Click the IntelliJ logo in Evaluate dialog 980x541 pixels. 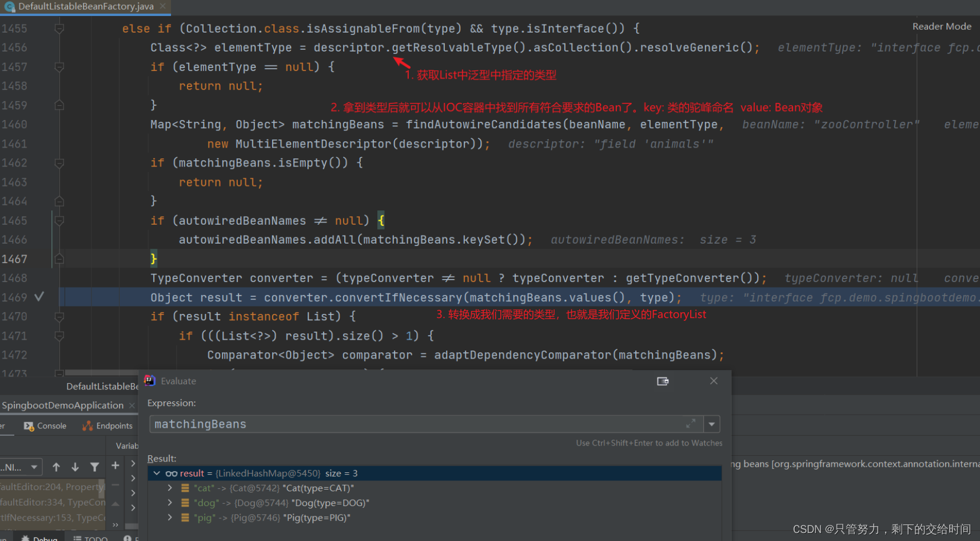[150, 380]
